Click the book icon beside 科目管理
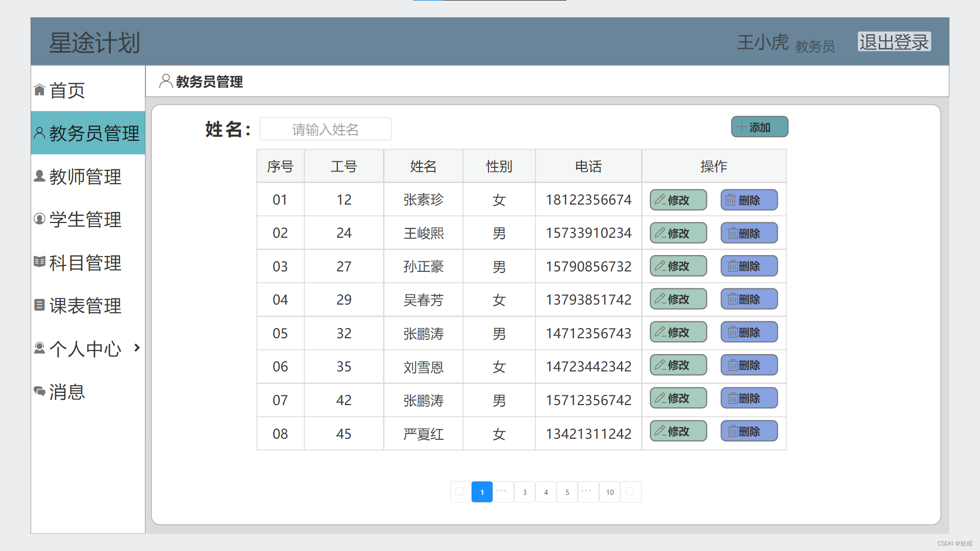Image resolution: width=980 pixels, height=551 pixels. [39, 262]
